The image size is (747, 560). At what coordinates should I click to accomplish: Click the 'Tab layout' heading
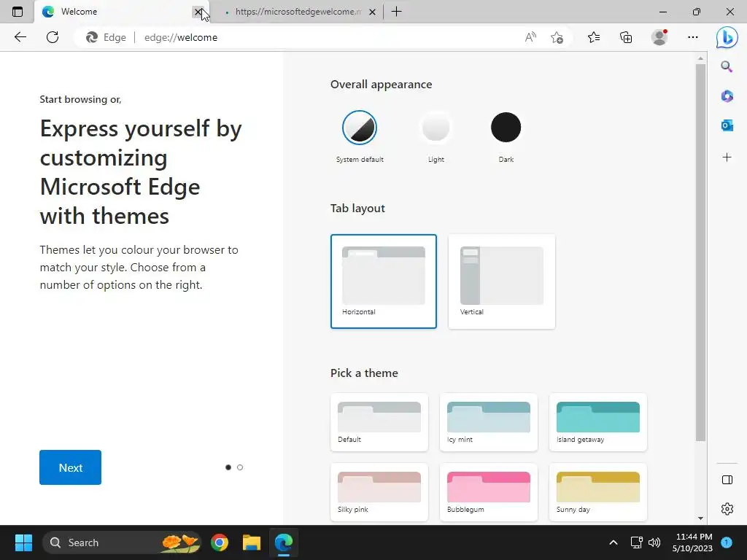pyautogui.click(x=357, y=208)
